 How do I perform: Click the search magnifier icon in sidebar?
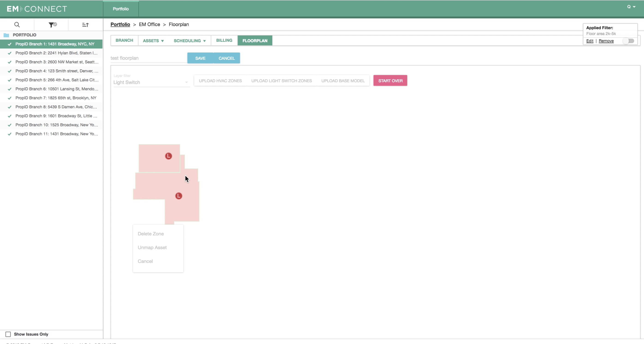point(17,25)
